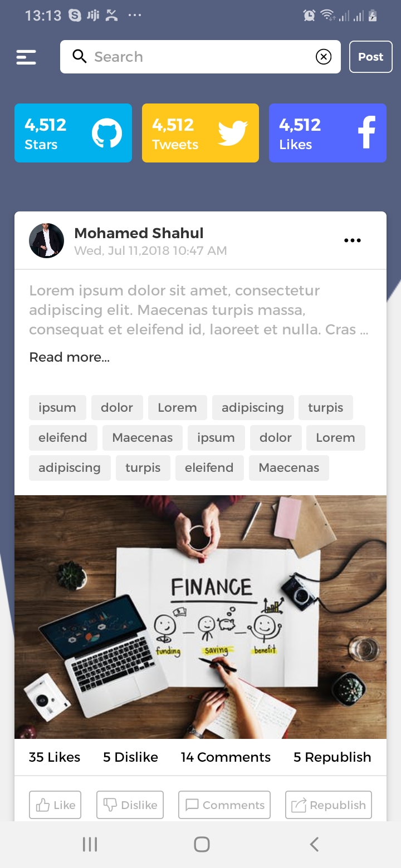The image size is (401, 868).
Task: Open the three-dot post options menu
Action: click(353, 240)
